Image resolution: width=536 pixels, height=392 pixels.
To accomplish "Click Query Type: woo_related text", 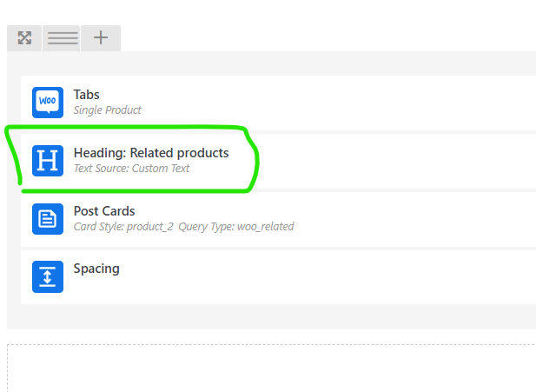I will (236, 227).
